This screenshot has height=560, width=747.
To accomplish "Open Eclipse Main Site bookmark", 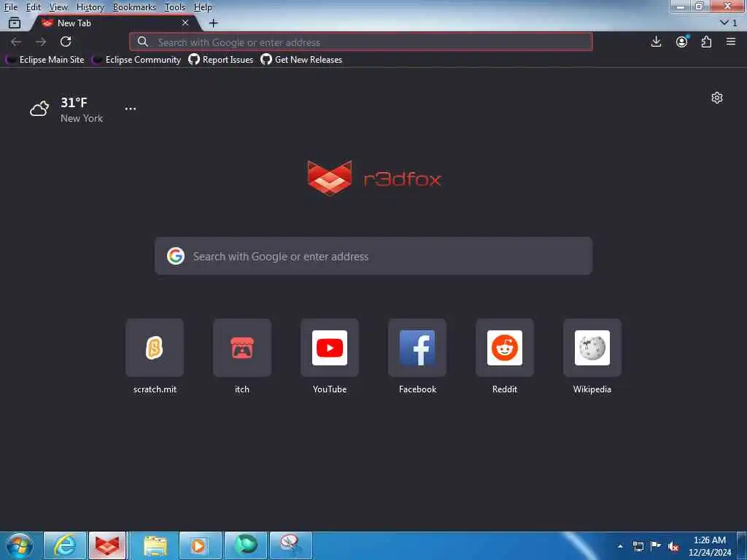I will [x=44, y=60].
